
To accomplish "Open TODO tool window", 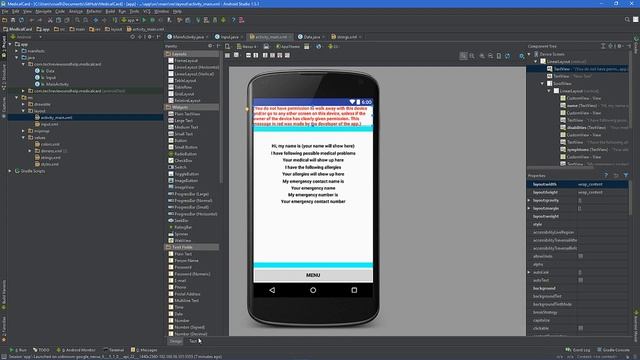I will (x=41, y=350).
